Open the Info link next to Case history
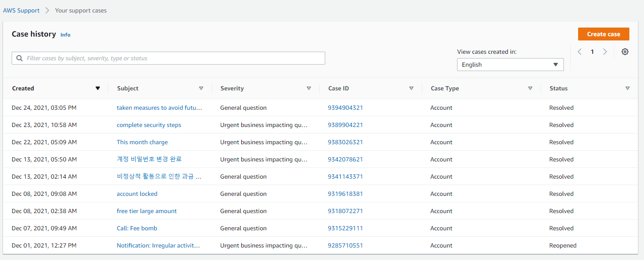Image resolution: width=644 pixels, height=260 pixels. pos(65,35)
